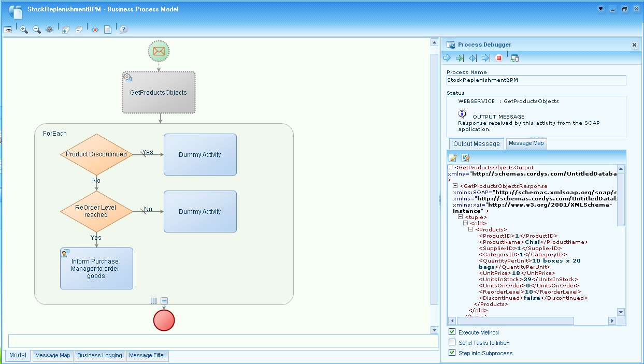The width and height of the screenshot is (644, 364).
Task: Select the Zoom In tool on the toolbar
Action: (23, 30)
